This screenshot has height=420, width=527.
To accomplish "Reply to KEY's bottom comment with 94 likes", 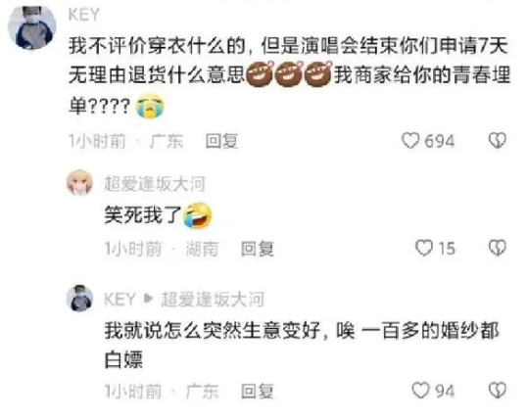I will 257,392.
